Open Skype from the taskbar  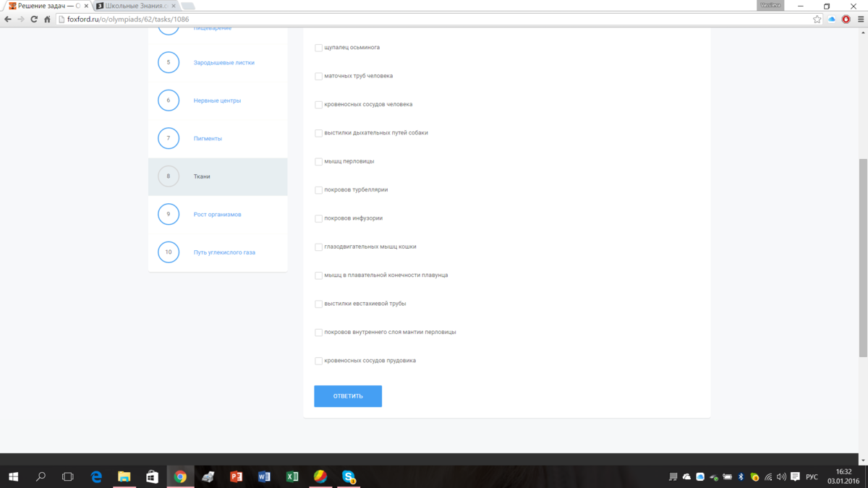coord(349,477)
